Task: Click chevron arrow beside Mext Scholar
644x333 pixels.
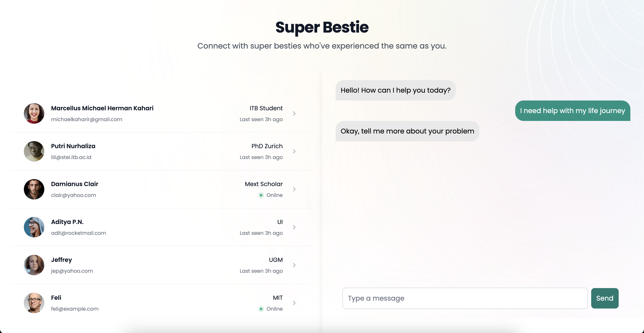Action: pyautogui.click(x=294, y=189)
